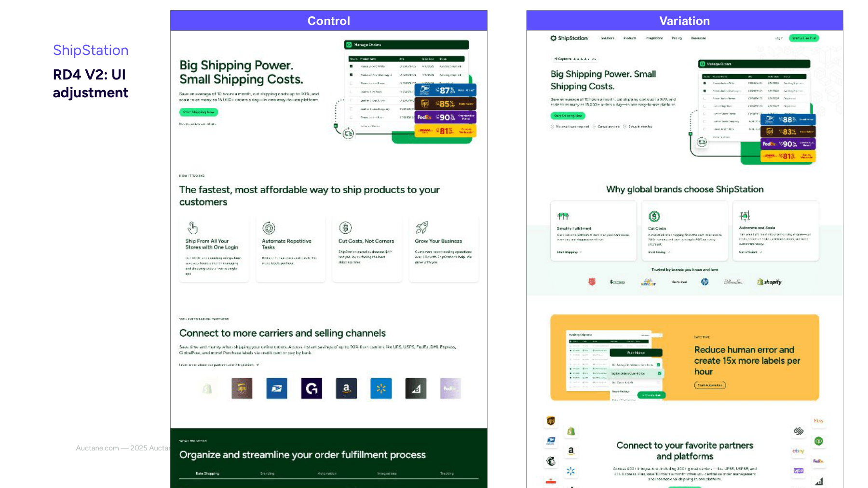Click the dark G logo tile in Control
Viewport: 868px width, 488px height.
[x=312, y=388]
